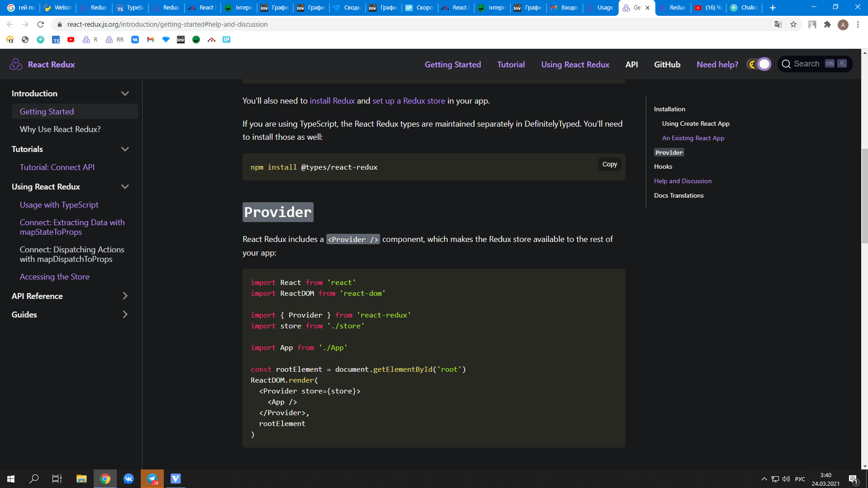Open a new browser tab
This screenshot has height=488, width=868.
point(773,8)
